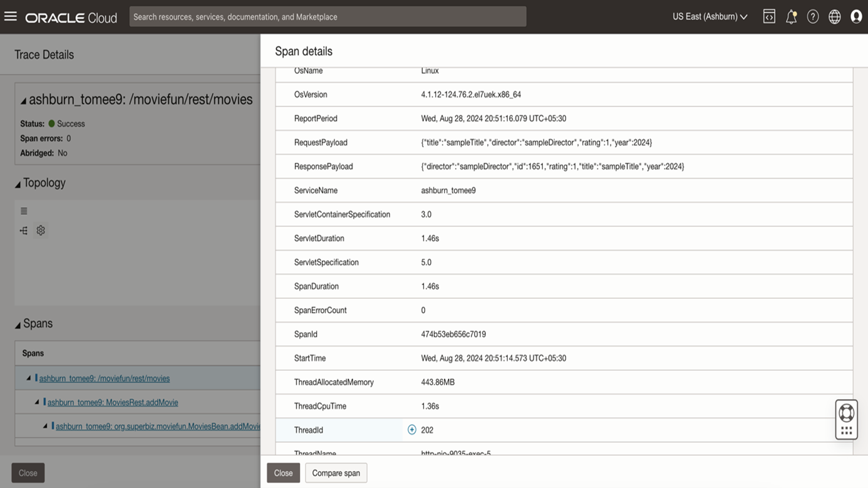Open the notifications bell
The image size is (868, 488).
pos(791,17)
